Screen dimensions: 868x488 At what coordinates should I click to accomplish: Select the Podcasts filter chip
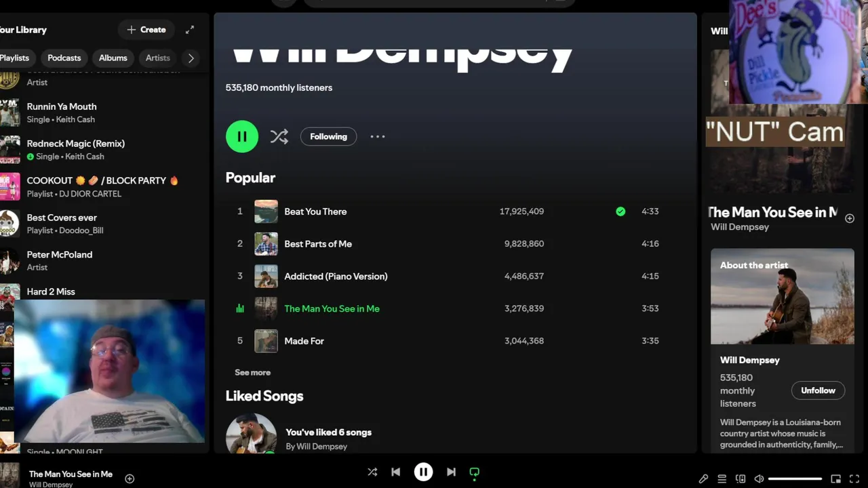point(64,58)
